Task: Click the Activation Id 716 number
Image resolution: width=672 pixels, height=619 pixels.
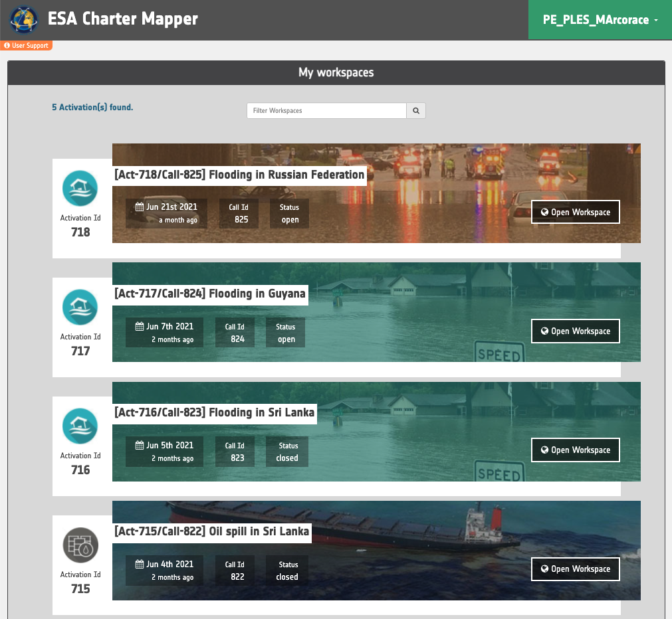Action: tap(80, 470)
